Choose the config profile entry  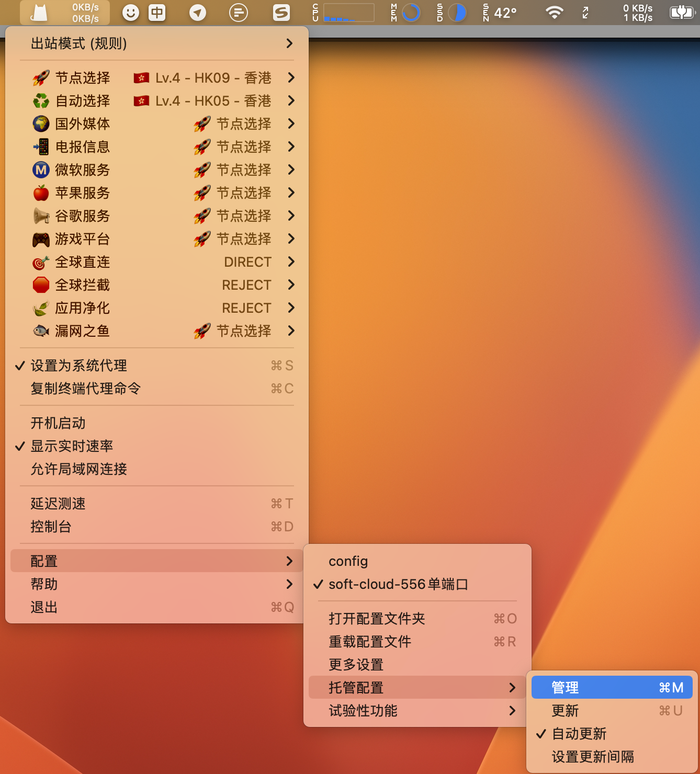(x=348, y=561)
